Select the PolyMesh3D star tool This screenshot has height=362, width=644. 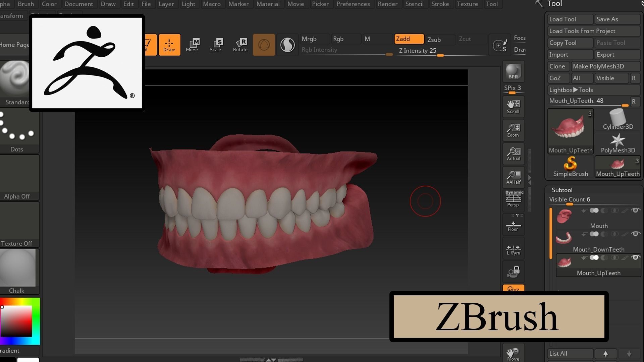tap(618, 143)
